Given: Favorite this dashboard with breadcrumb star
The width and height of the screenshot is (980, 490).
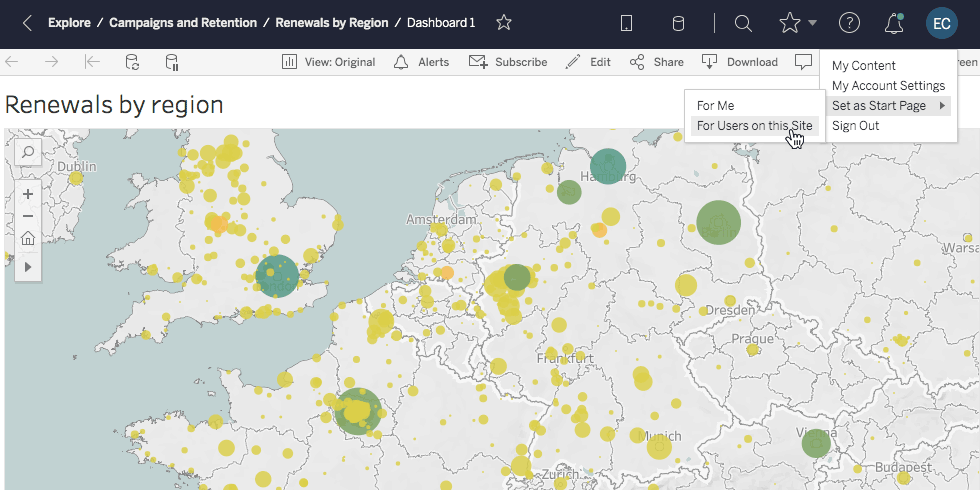Looking at the screenshot, I should (x=504, y=23).
